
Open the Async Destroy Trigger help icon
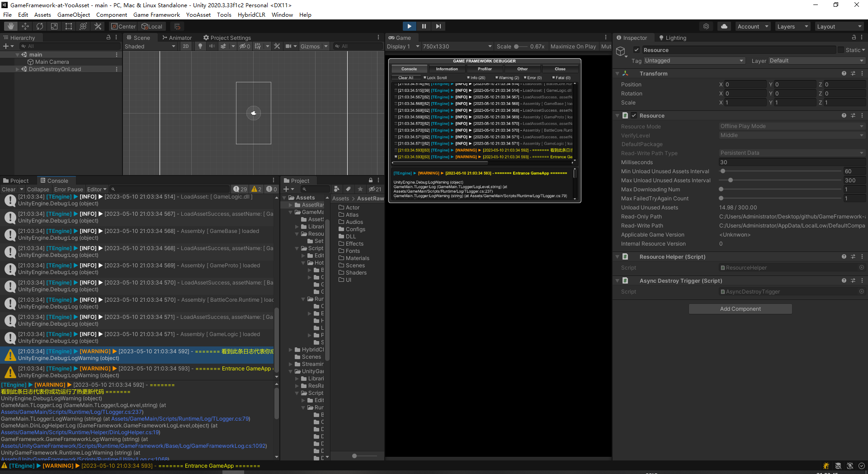point(844,280)
